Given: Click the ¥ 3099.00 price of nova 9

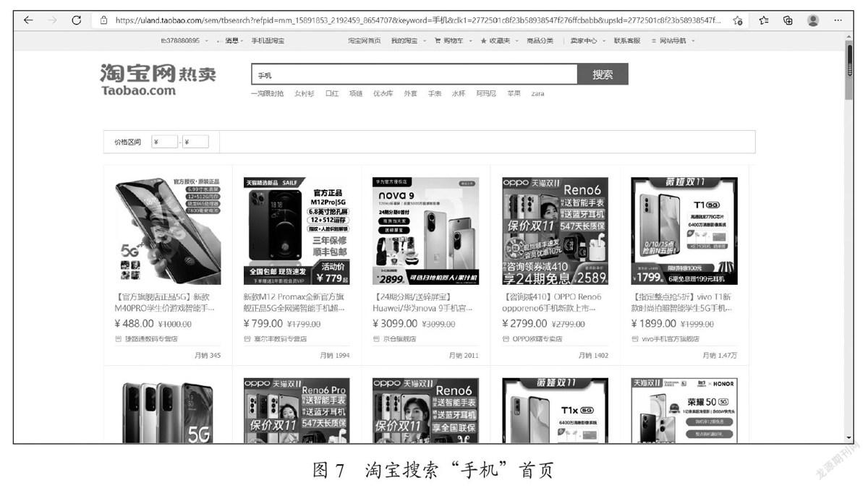Looking at the screenshot, I should pyautogui.click(x=395, y=323).
